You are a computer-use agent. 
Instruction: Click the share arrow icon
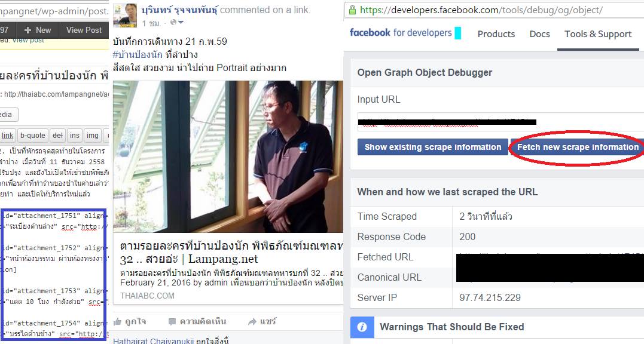252,322
